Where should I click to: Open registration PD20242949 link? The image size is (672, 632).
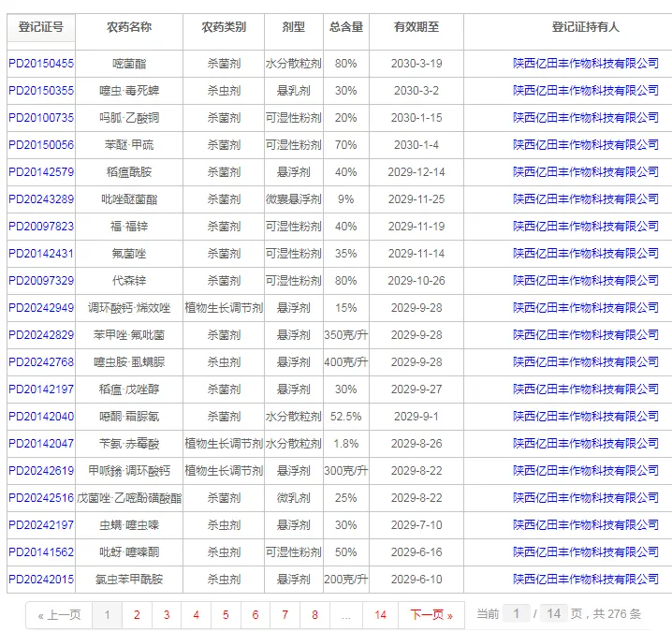coord(41,307)
